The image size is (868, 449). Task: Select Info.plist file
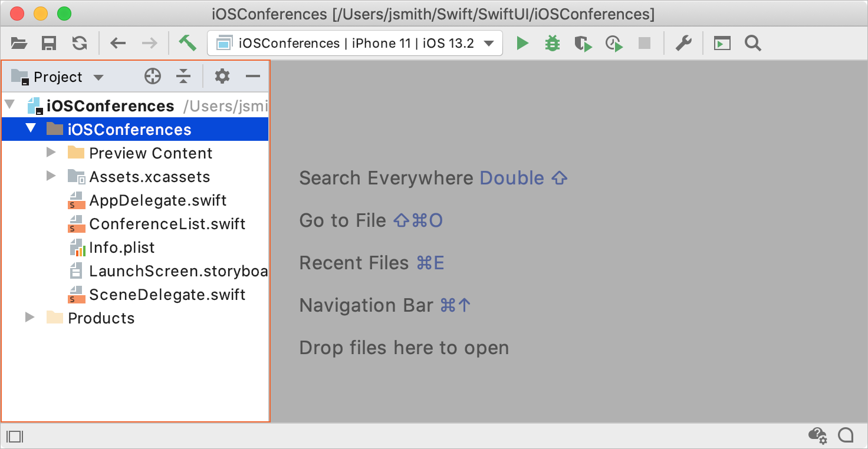pos(135,247)
